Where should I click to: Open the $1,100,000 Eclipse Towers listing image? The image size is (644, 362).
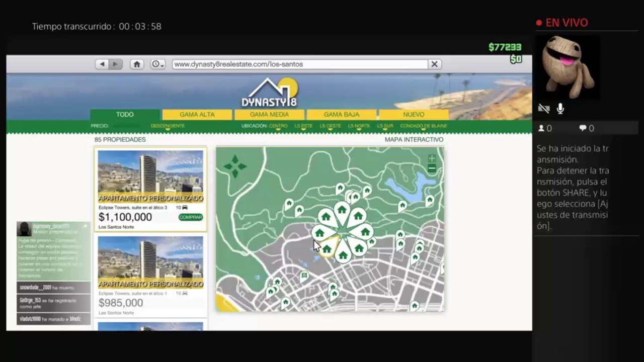[x=150, y=176]
